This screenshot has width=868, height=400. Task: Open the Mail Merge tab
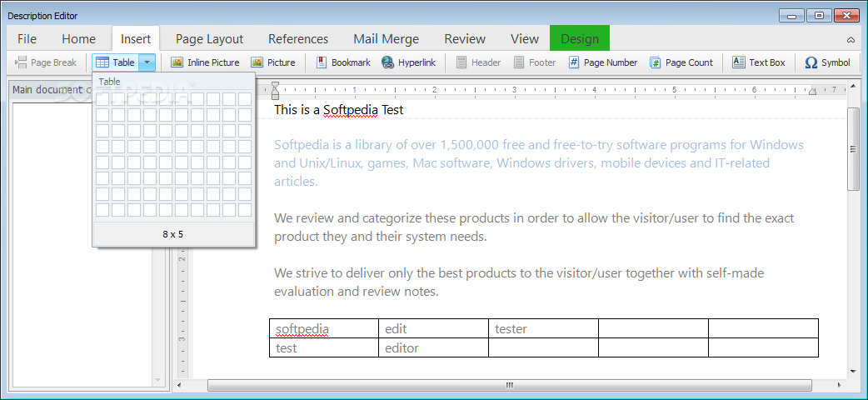[x=387, y=39]
